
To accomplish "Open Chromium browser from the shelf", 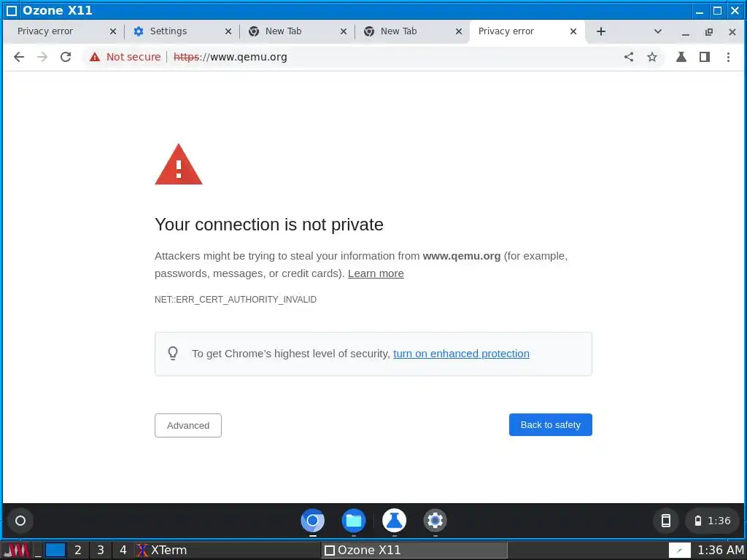I will click(x=312, y=521).
